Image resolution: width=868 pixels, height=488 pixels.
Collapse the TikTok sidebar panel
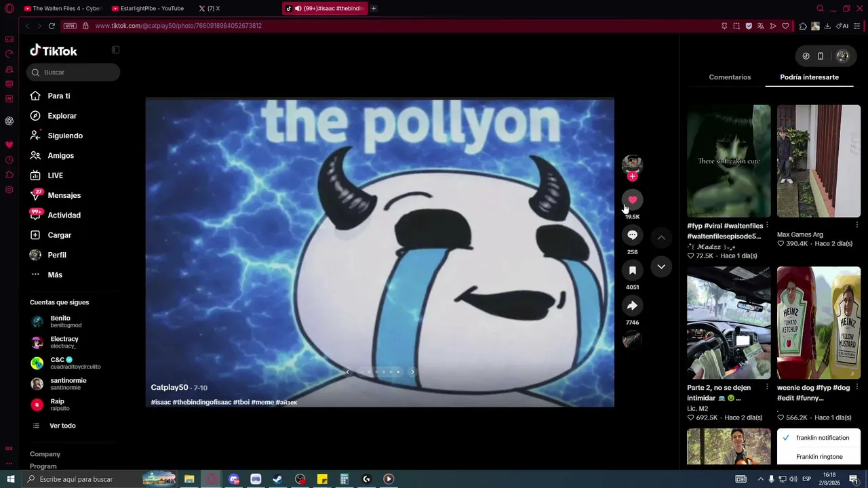point(115,49)
